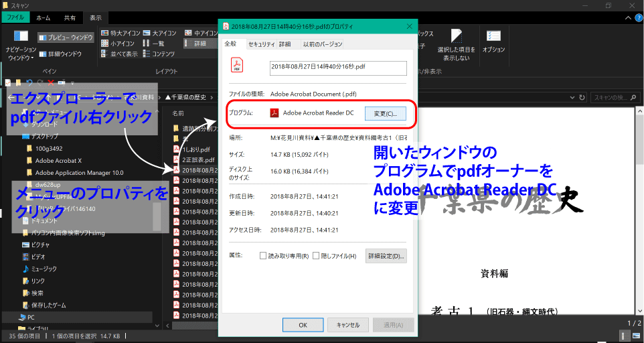Viewport: 644px width, 343px height.
Task: Open 詳細設定(D)... attribute settings
Action: [386, 256]
